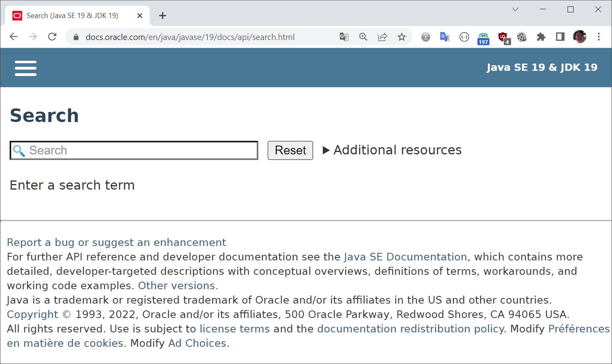Minimize the browser window

(x=543, y=9)
